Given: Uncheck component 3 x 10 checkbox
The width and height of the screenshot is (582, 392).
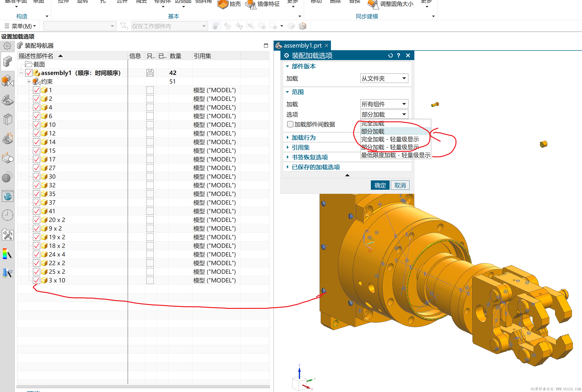Looking at the screenshot, I should pos(37,281).
